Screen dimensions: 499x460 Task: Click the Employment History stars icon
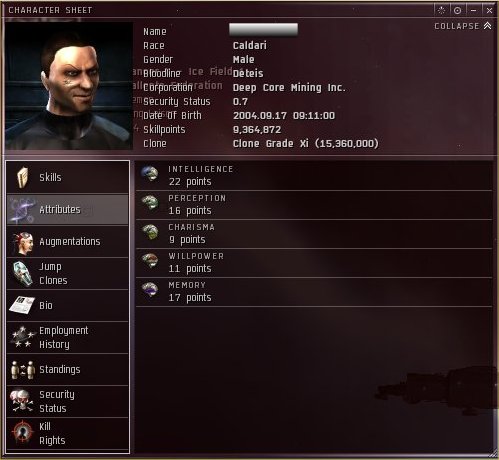coord(22,338)
